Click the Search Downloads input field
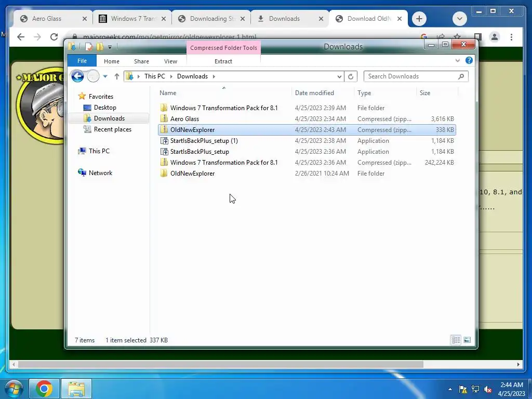 [x=410, y=76]
